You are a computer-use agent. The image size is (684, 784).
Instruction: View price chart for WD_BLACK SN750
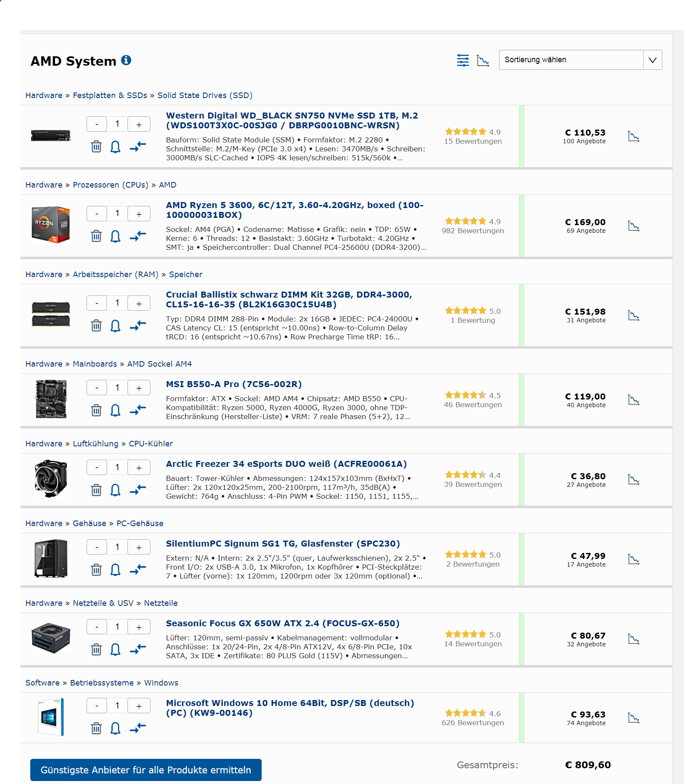click(x=634, y=136)
